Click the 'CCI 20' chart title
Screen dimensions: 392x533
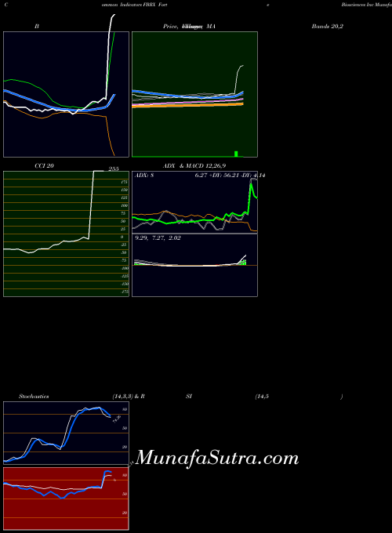pyautogui.click(x=44, y=166)
